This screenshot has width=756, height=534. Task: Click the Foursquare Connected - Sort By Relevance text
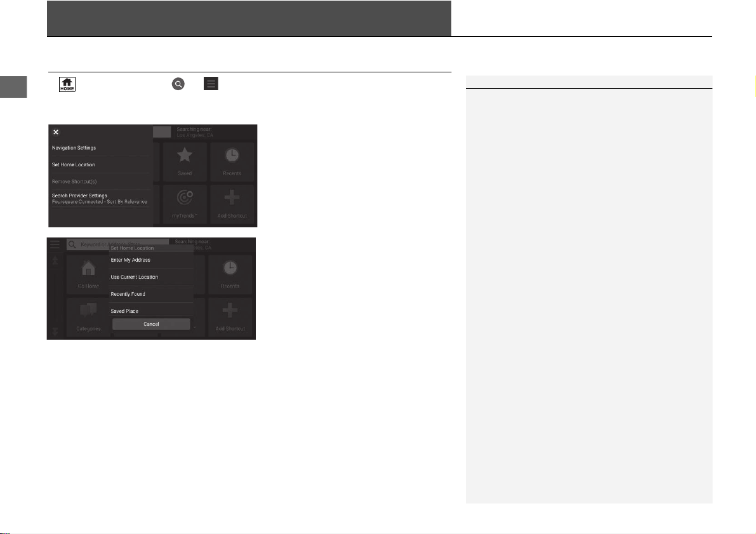100,202
